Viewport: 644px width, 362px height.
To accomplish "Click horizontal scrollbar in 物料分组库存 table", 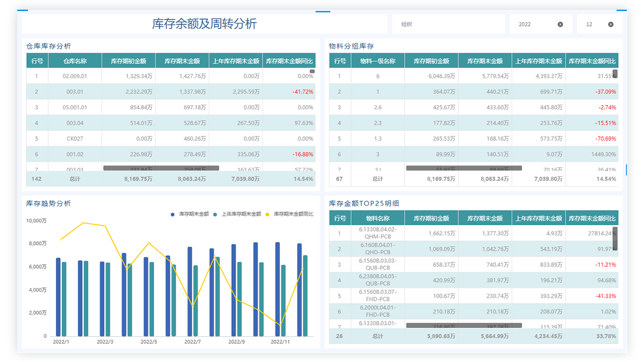I will [x=464, y=168].
